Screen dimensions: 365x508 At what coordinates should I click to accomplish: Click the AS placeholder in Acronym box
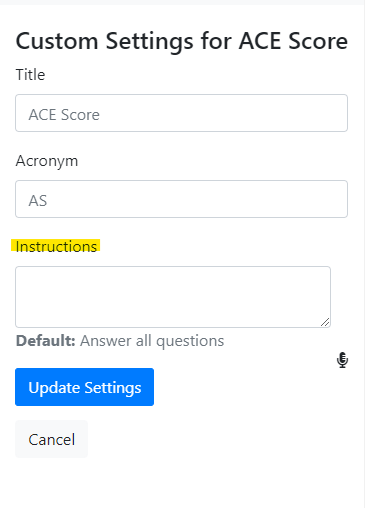click(38, 201)
